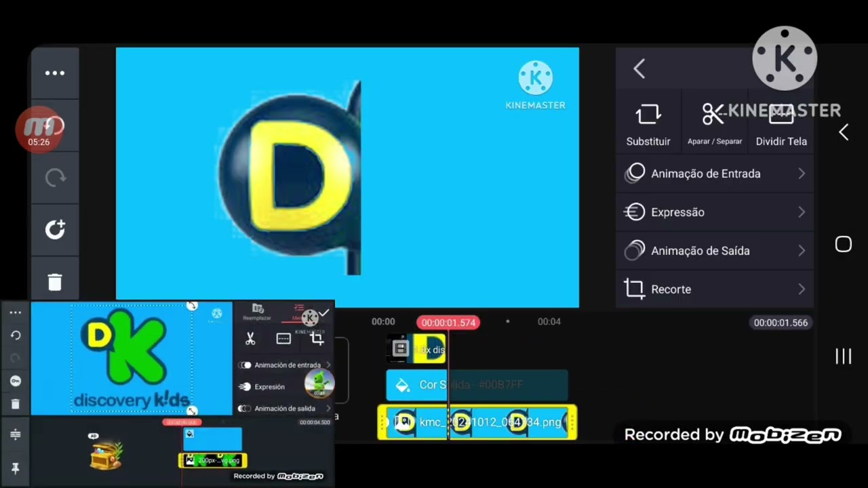Screen dimensions: 868x488
Task: Tap the green character floating bubble
Action: click(319, 384)
